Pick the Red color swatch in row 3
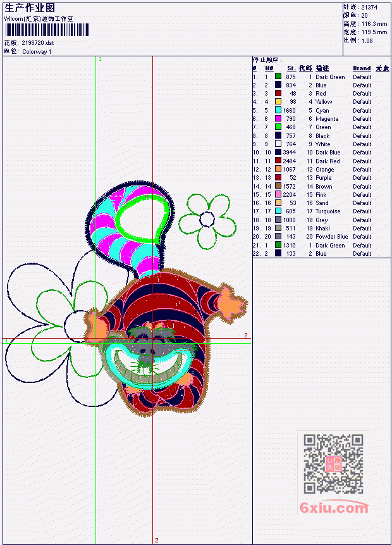 [x=278, y=93]
